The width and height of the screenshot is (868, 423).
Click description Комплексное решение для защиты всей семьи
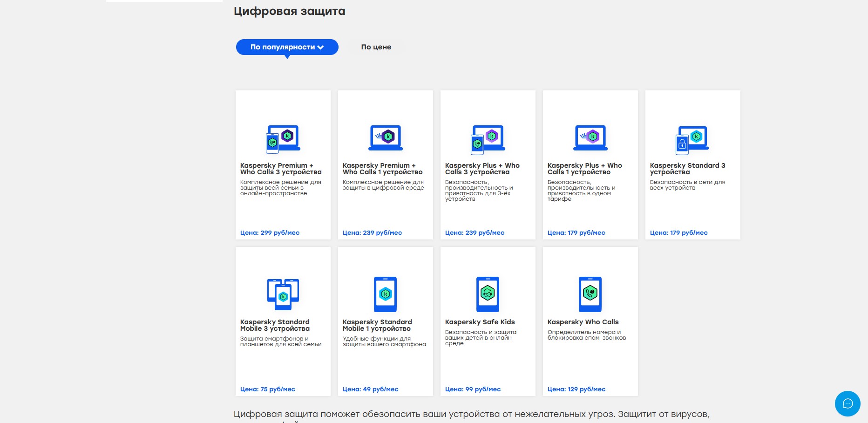[281, 188]
